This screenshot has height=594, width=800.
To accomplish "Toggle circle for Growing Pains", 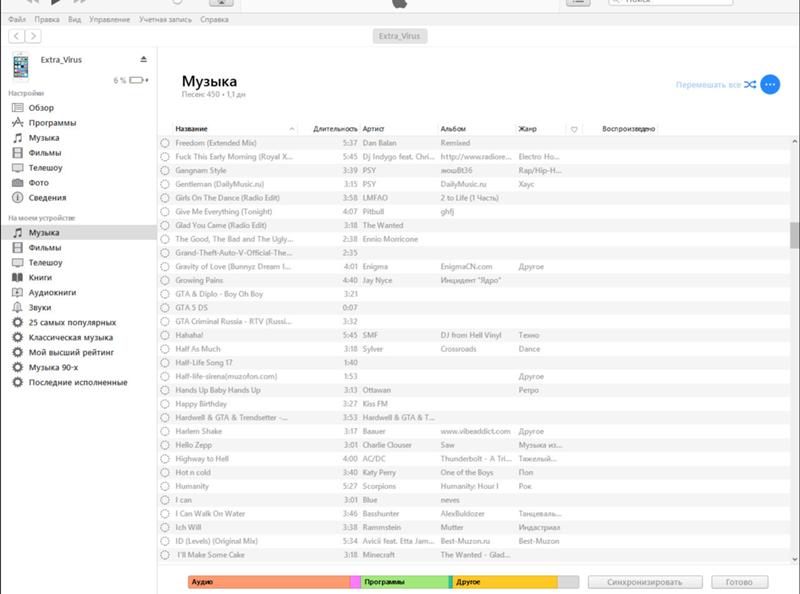I will 165,280.
